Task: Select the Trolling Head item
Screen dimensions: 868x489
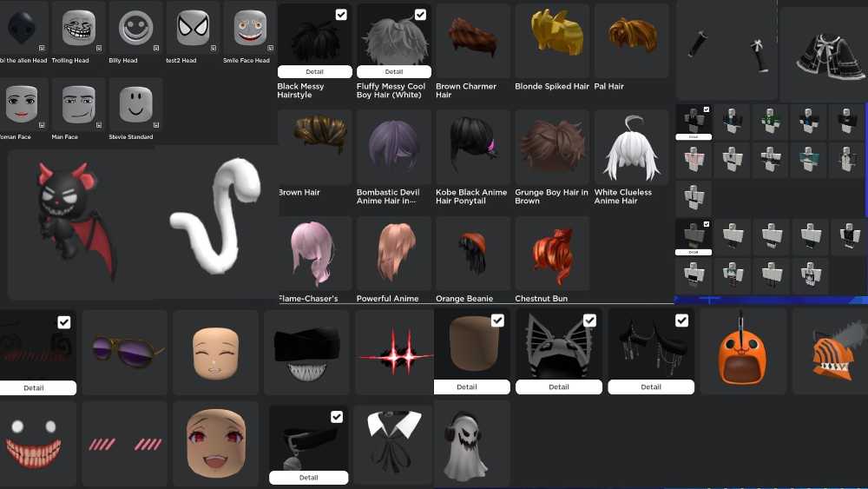Action: point(78,27)
